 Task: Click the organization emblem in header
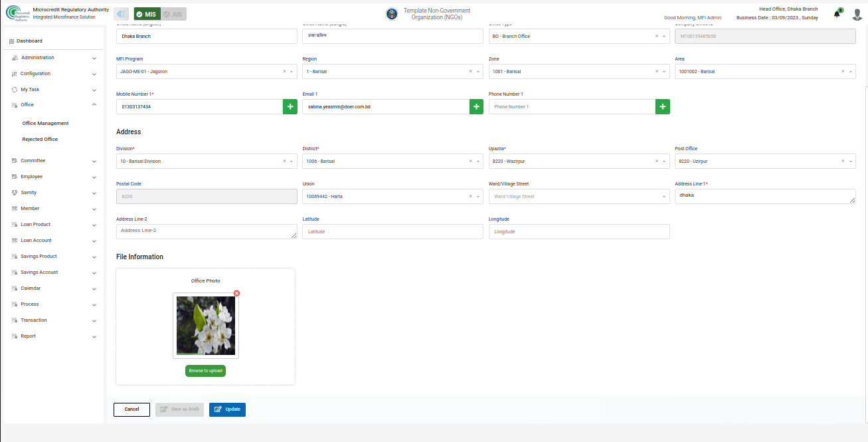(392, 14)
